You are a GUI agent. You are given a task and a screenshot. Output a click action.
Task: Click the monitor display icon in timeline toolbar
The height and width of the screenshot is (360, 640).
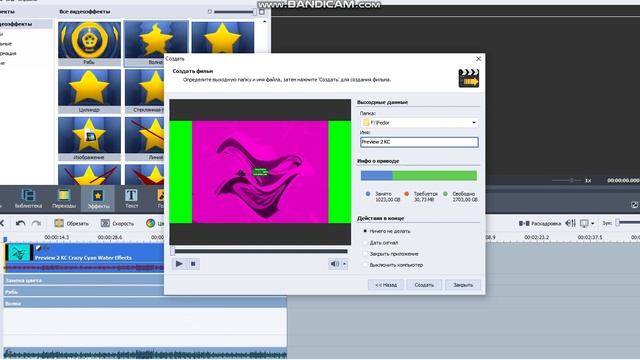(584, 223)
